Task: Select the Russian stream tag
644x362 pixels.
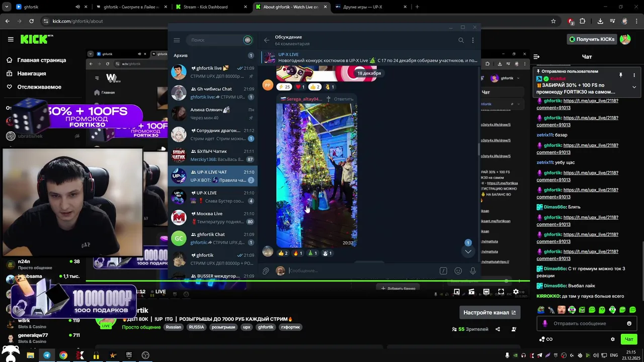Action: click(174, 327)
